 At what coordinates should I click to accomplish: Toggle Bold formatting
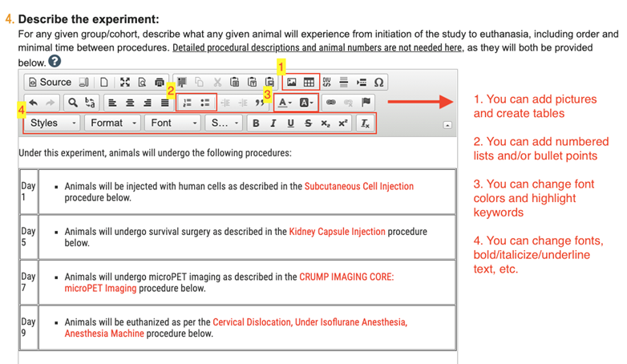[256, 123]
